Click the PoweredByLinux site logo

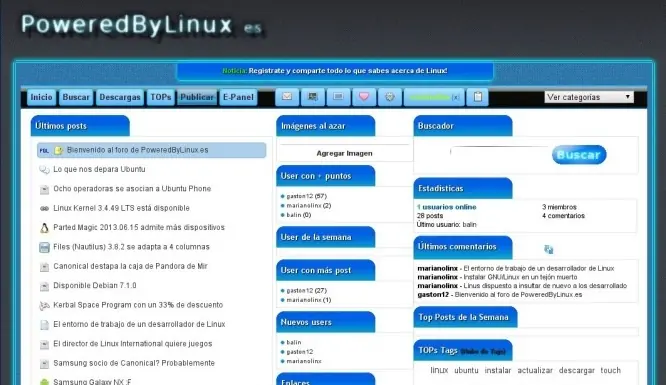point(142,25)
